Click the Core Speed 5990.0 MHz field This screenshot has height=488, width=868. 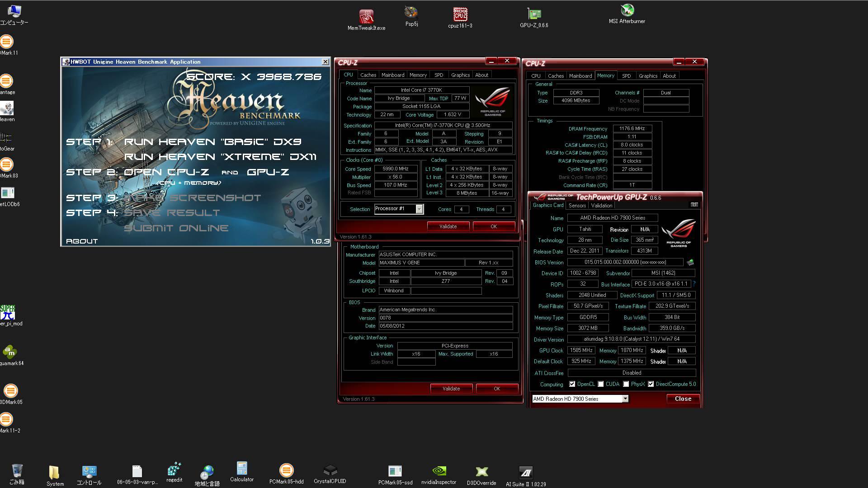(396, 169)
